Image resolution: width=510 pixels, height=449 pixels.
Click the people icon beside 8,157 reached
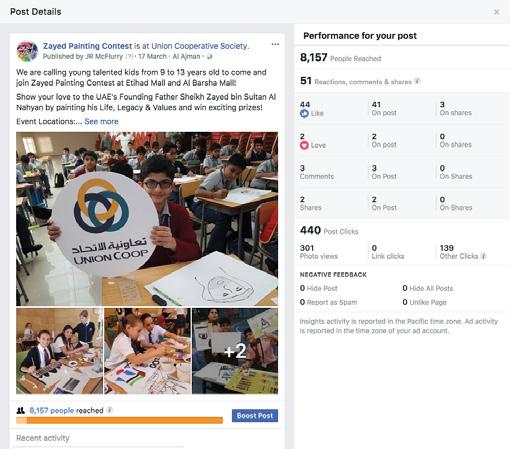pyautogui.click(x=21, y=410)
